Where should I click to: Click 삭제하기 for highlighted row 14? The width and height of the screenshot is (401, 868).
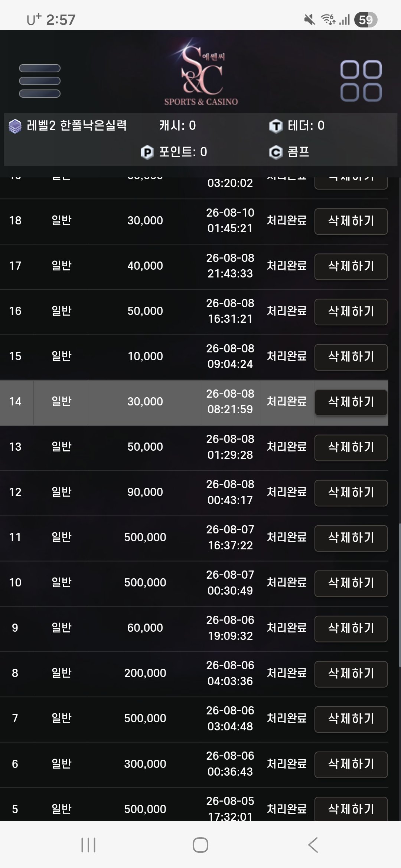pos(351,402)
